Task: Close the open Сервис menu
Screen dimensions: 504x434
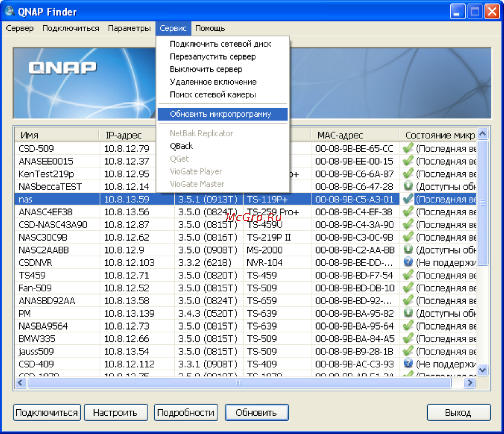Action: coord(173,28)
